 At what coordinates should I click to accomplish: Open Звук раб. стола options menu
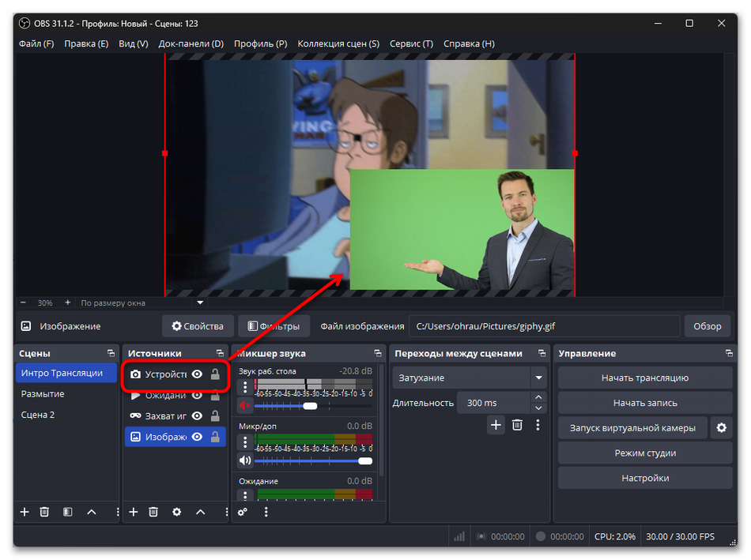(245, 387)
